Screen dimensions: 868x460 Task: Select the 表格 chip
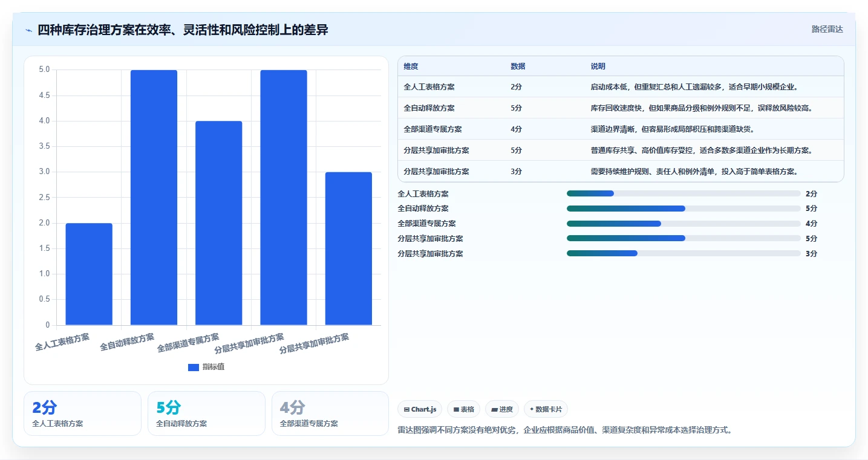463,409
